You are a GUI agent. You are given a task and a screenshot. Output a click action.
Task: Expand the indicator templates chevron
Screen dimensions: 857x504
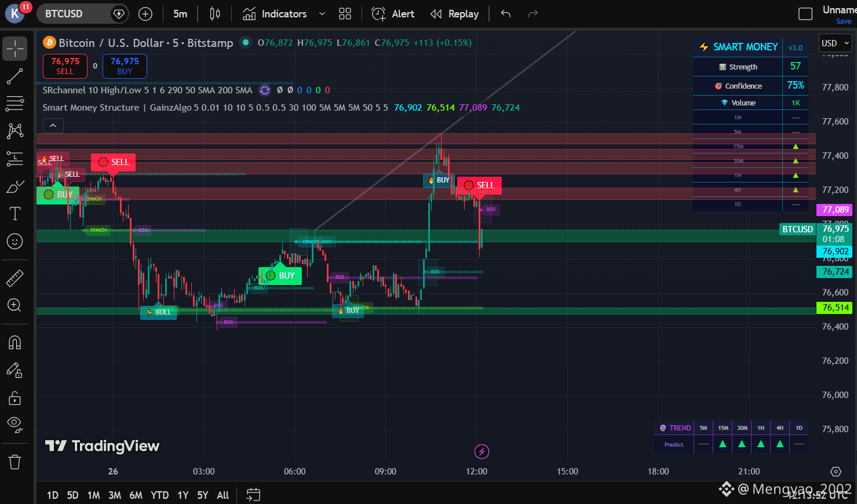click(x=322, y=14)
